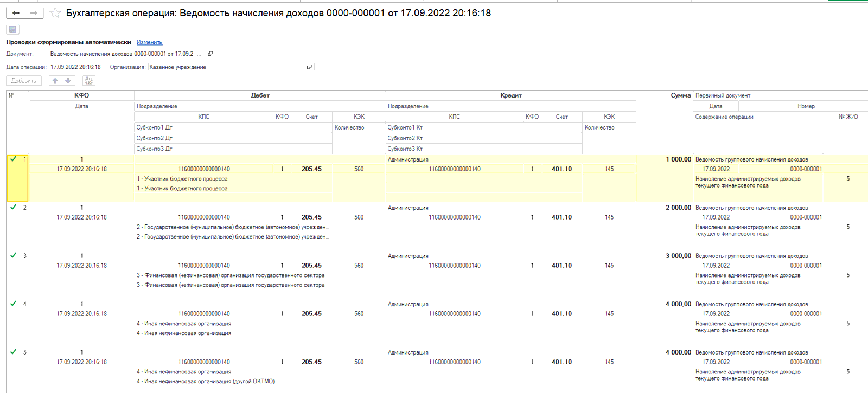868x393 pixels.
Task: Click document number 0000-000001 in row 1
Action: (x=806, y=169)
